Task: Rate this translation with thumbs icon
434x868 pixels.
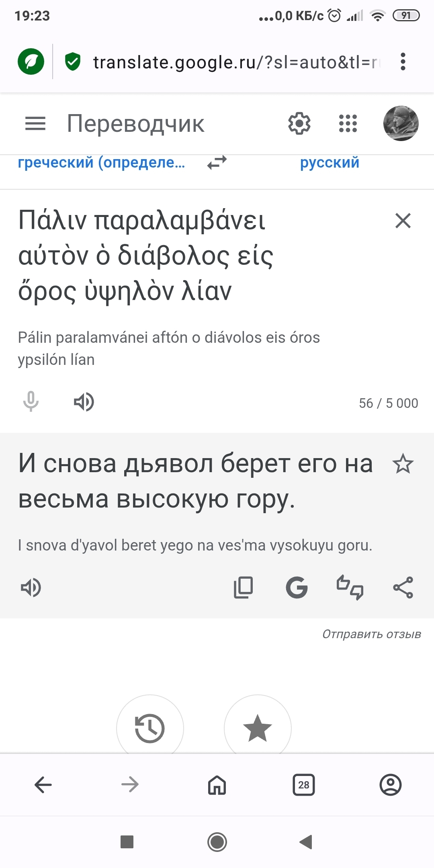Action: coord(350,588)
